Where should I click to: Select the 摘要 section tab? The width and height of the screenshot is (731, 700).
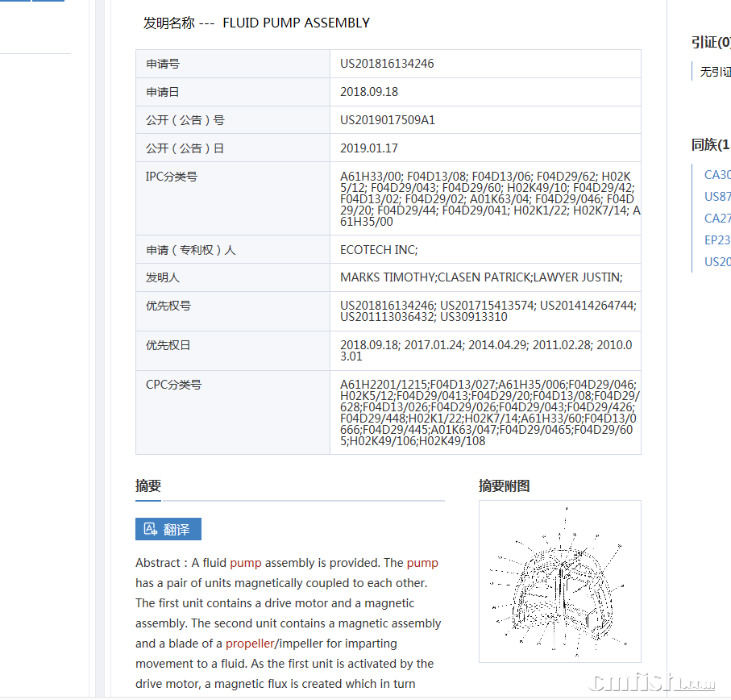click(148, 486)
